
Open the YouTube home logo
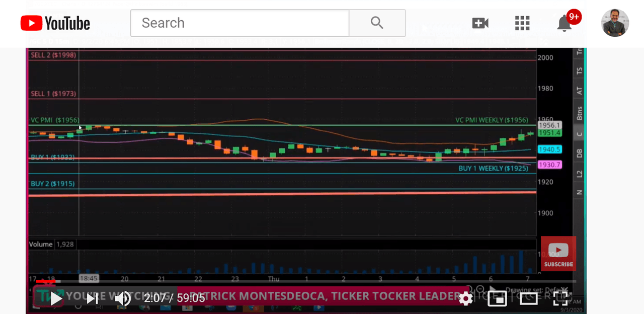(x=55, y=23)
